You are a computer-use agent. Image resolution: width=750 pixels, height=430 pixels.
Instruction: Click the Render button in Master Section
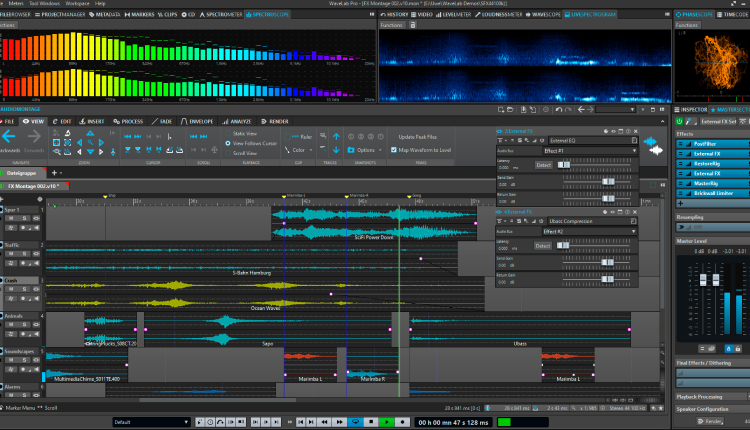coord(710,421)
